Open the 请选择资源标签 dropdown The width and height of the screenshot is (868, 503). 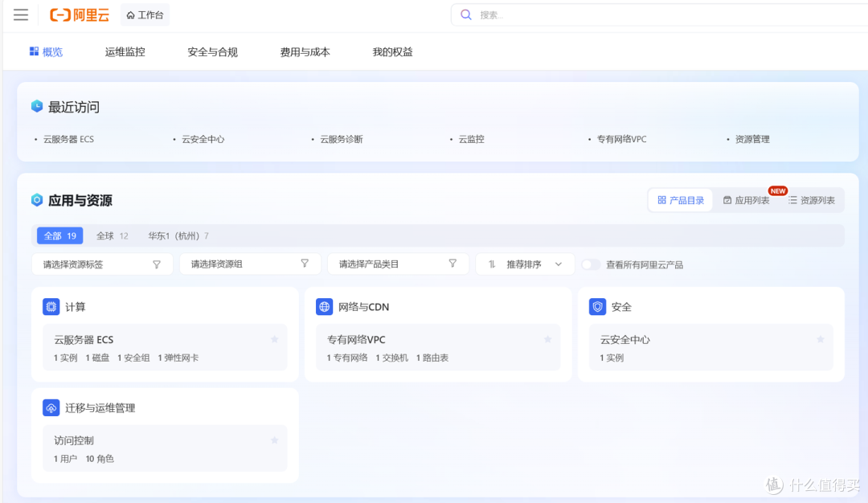(102, 264)
